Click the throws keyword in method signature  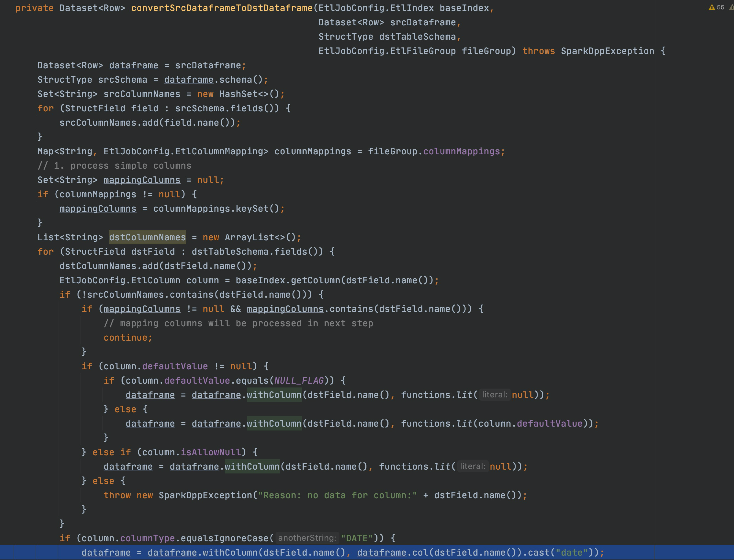coord(538,51)
